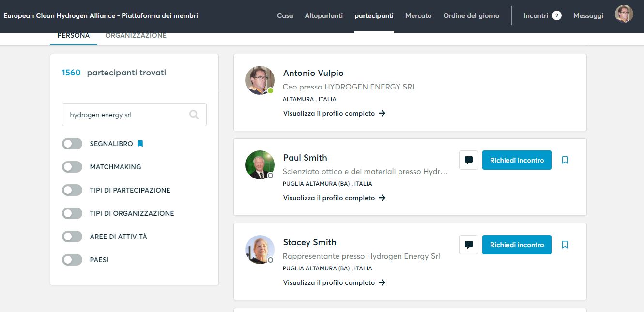Open Stacey Smith's profile photo

(260, 250)
